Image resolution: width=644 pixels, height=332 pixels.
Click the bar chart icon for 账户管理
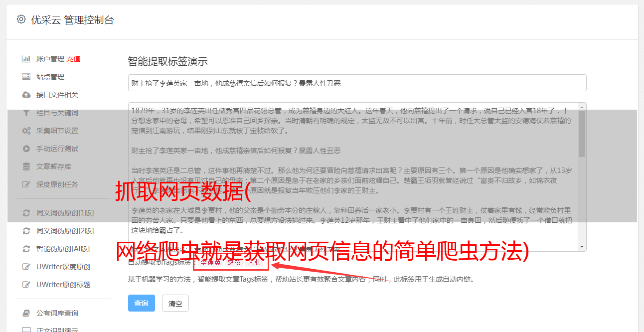pos(26,59)
